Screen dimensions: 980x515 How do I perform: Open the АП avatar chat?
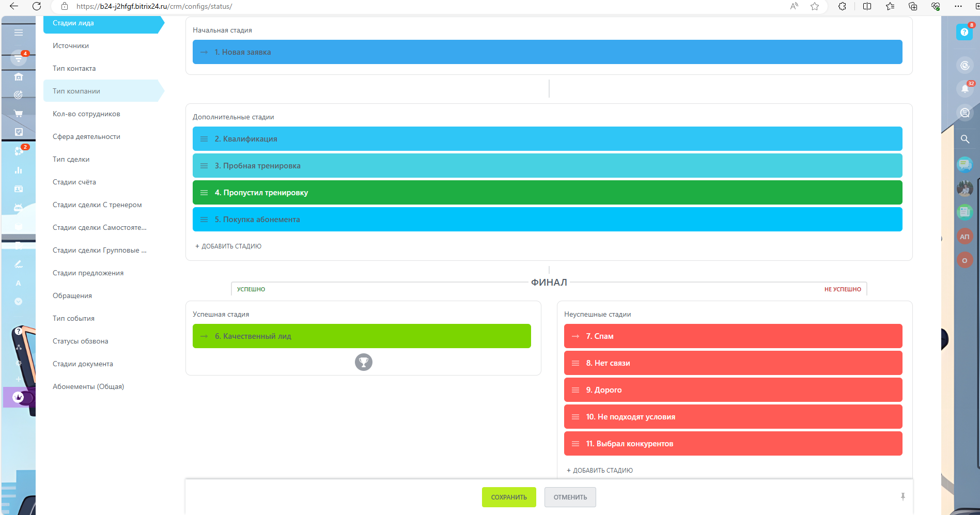click(x=965, y=237)
